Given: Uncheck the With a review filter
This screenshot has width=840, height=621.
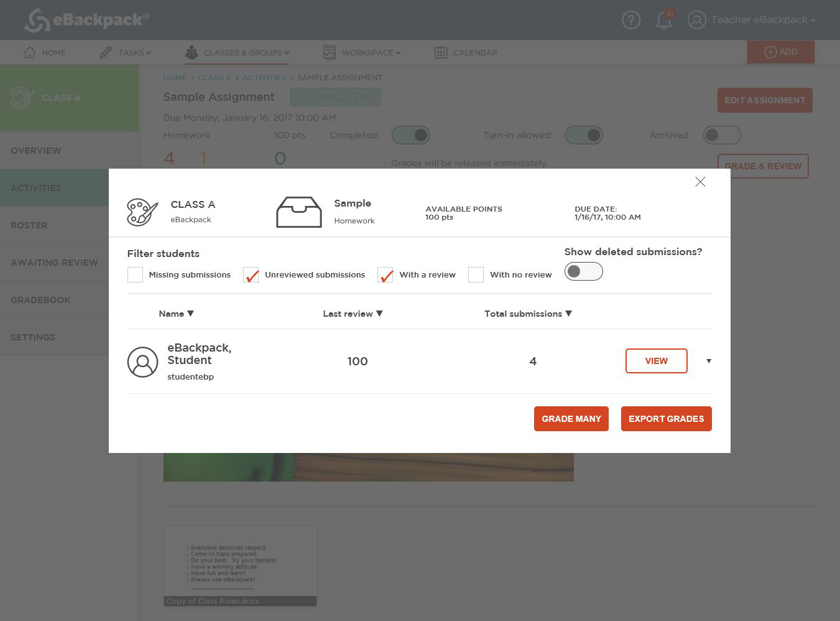Looking at the screenshot, I should point(385,274).
